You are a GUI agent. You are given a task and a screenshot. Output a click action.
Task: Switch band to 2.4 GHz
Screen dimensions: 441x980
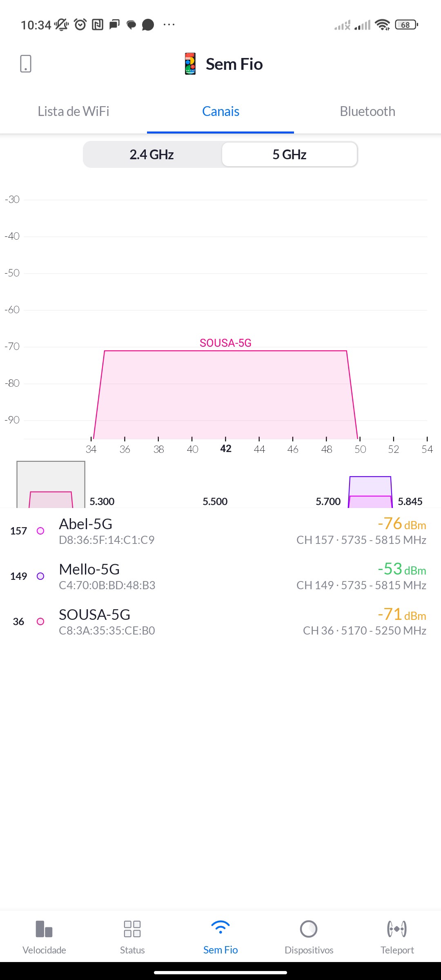pos(152,155)
